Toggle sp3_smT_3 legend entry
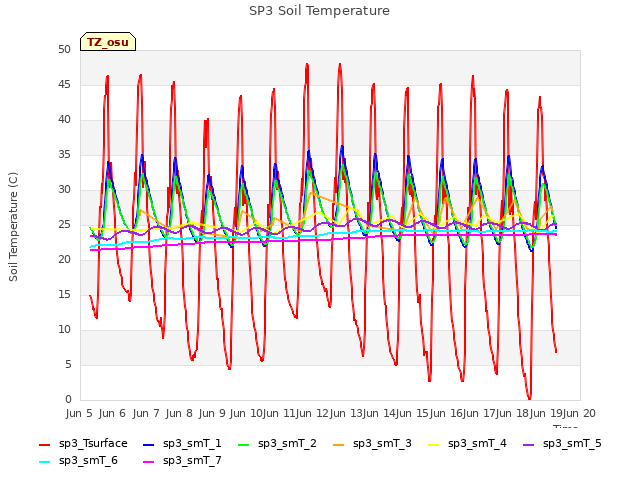The width and height of the screenshot is (640, 480). click(x=372, y=444)
